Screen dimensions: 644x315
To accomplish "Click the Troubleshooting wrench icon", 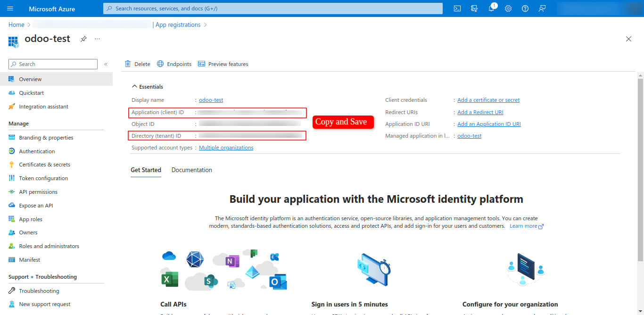I will [12, 291].
